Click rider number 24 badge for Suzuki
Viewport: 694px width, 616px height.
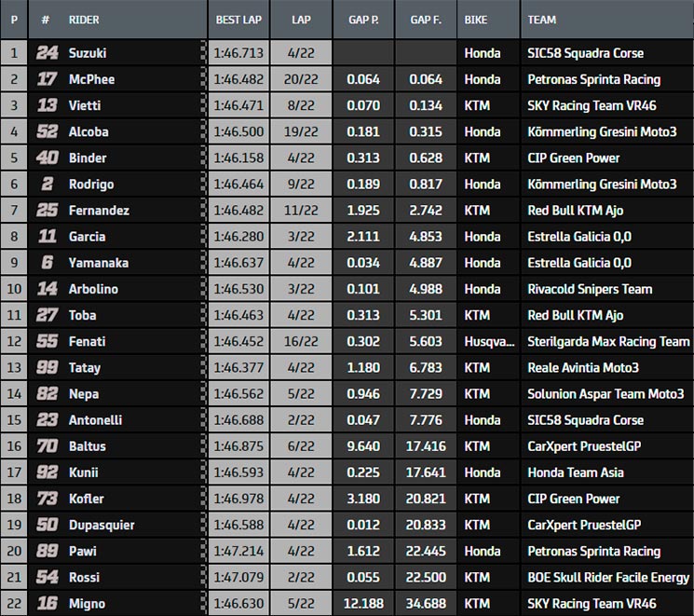[47, 53]
